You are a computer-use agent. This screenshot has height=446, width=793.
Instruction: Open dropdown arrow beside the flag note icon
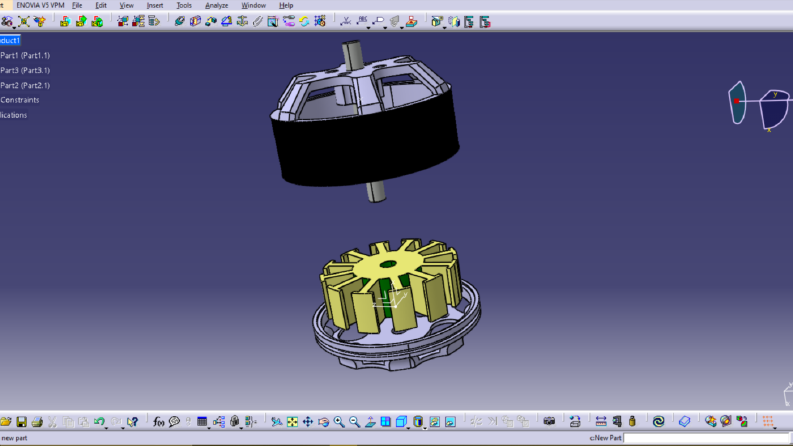click(x=385, y=27)
